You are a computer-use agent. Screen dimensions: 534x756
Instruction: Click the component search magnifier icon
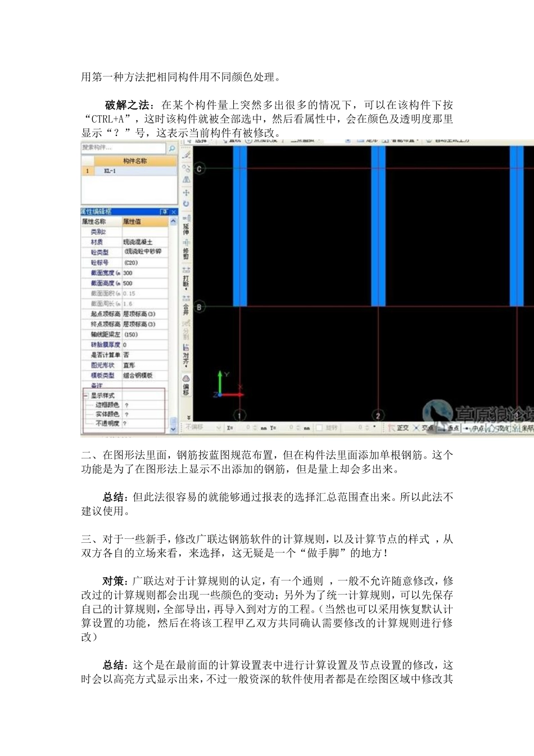pyautogui.click(x=172, y=148)
